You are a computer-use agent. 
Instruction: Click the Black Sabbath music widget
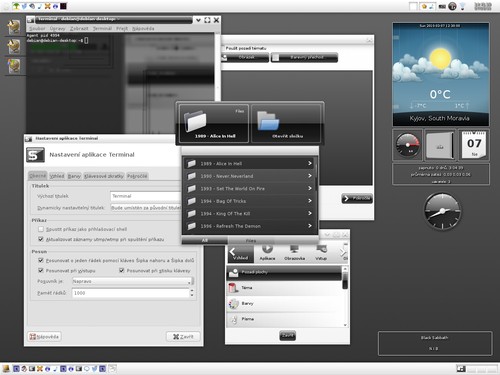point(435,343)
